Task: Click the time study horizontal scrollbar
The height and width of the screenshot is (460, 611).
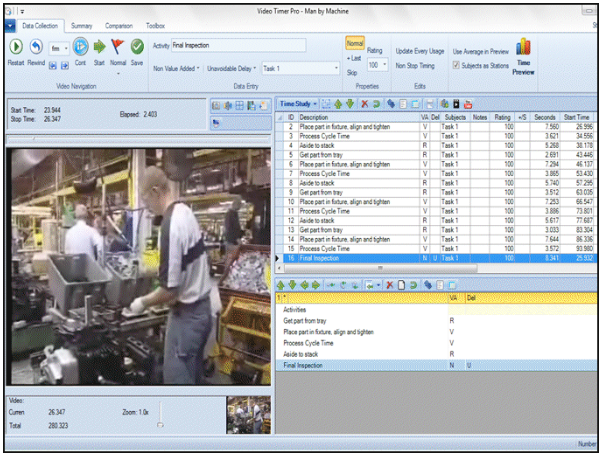Action: coord(380,268)
